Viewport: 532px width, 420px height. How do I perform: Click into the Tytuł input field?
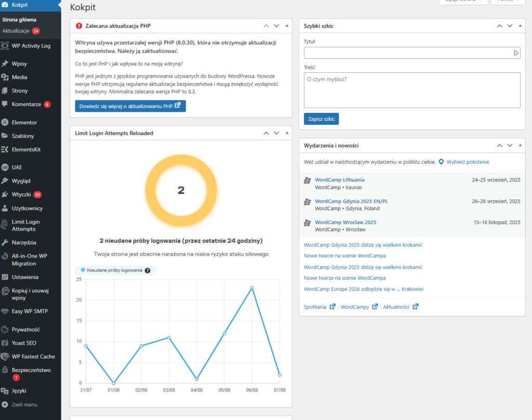pos(408,52)
